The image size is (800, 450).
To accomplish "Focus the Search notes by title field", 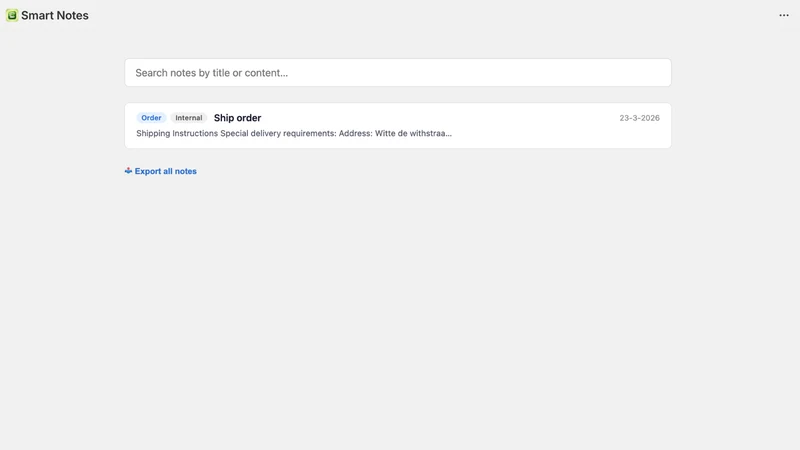I will [398, 72].
